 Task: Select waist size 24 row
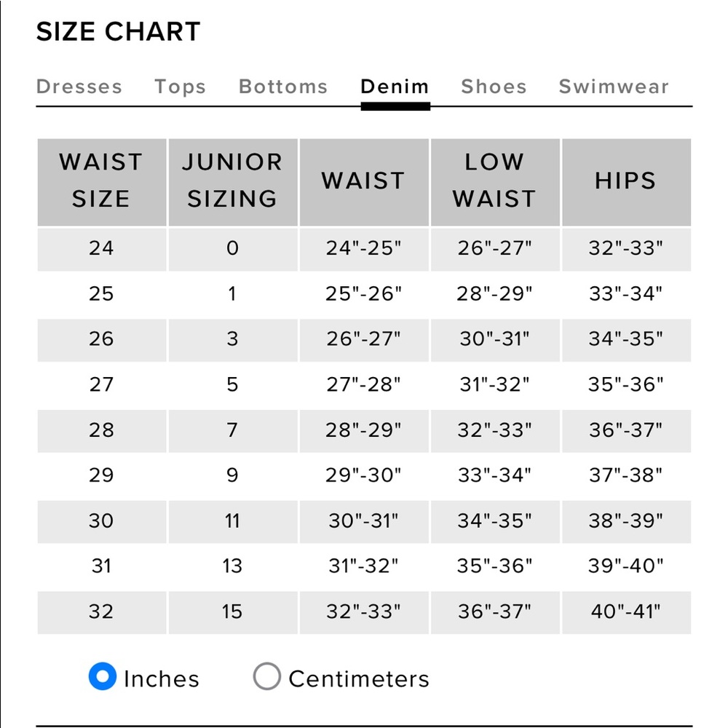pos(101,248)
